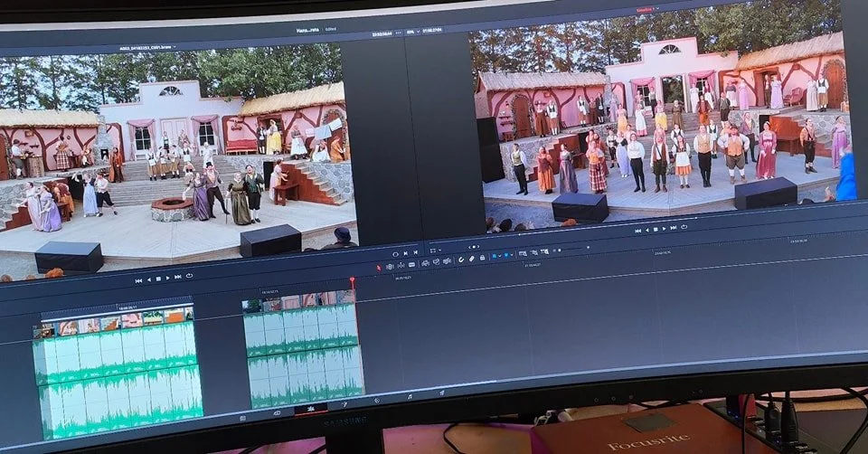The width and height of the screenshot is (868, 454).
Task: Select the Blade edit tool
Action: 412,265
